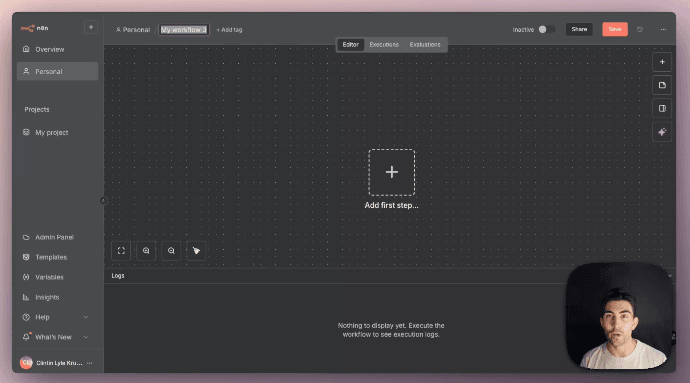
Task: Open Insights
Action: tap(57, 297)
